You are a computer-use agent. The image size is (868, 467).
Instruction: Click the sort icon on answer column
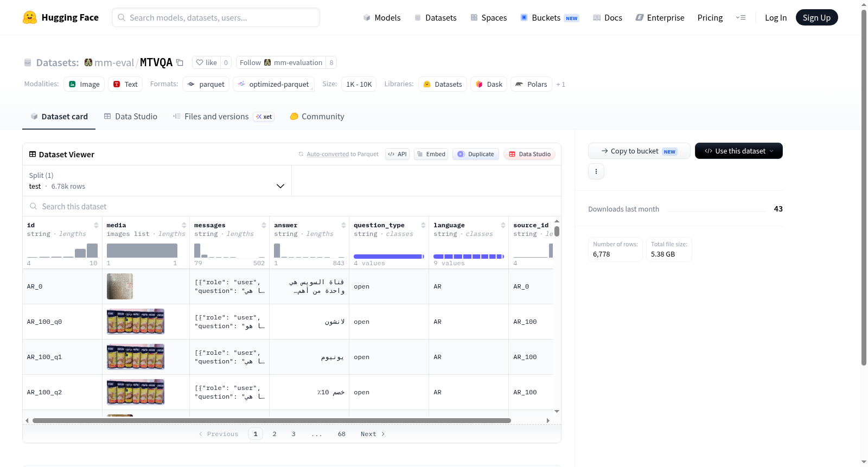click(x=343, y=225)
